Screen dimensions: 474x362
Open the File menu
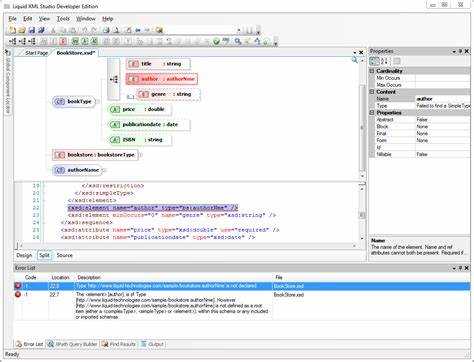click(12, 19)
